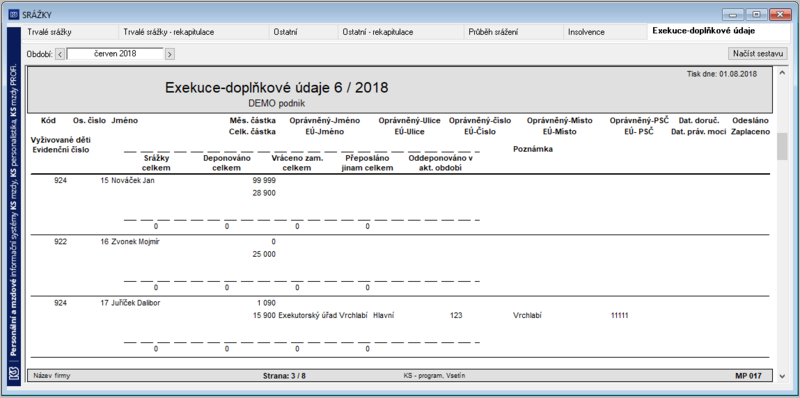Click the amount 25 000
Image resolution: width=800 pixels, height=398 pixels.
tap(264, 255)
